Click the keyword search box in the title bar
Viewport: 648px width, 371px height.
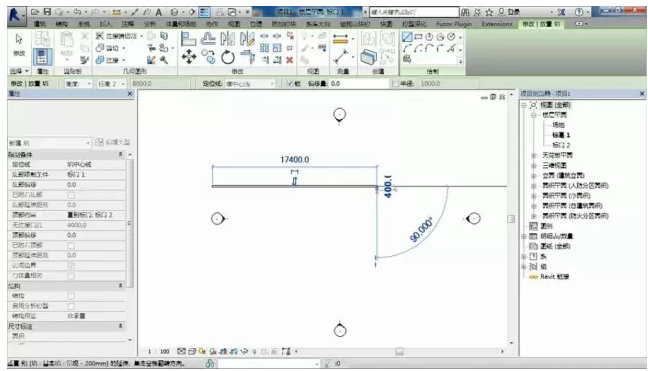tap(414, 12)
